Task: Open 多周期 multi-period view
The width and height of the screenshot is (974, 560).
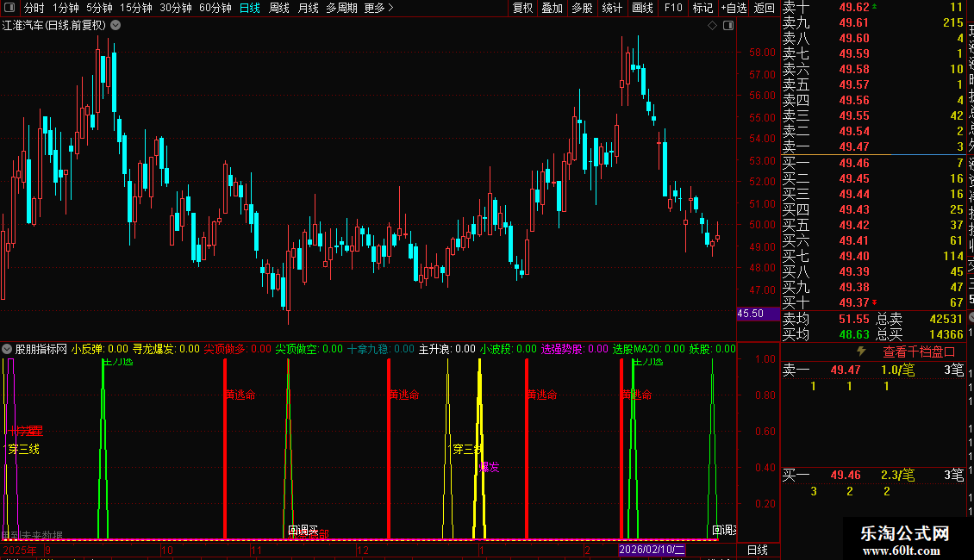Action: point(341,8)
